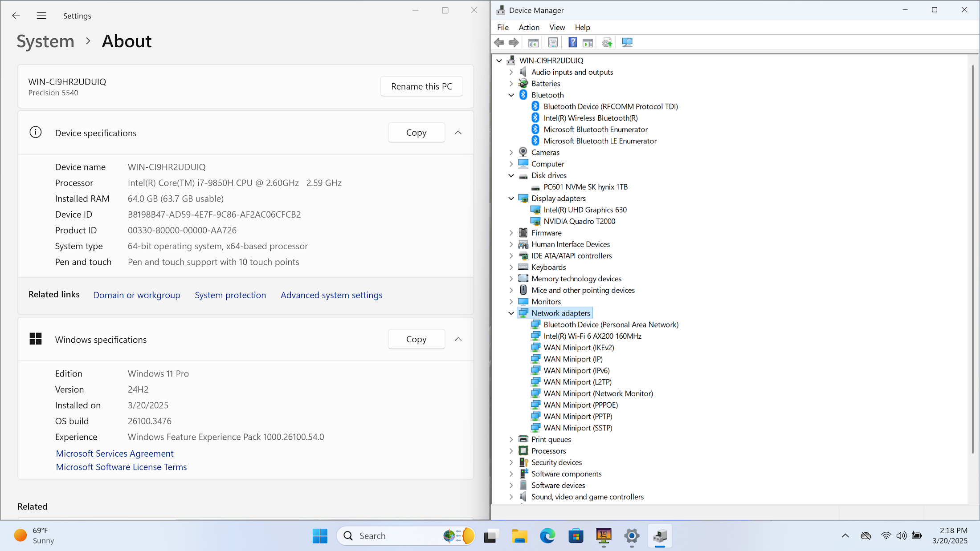Click the Settings gear taskbar icon

[632, 536]
